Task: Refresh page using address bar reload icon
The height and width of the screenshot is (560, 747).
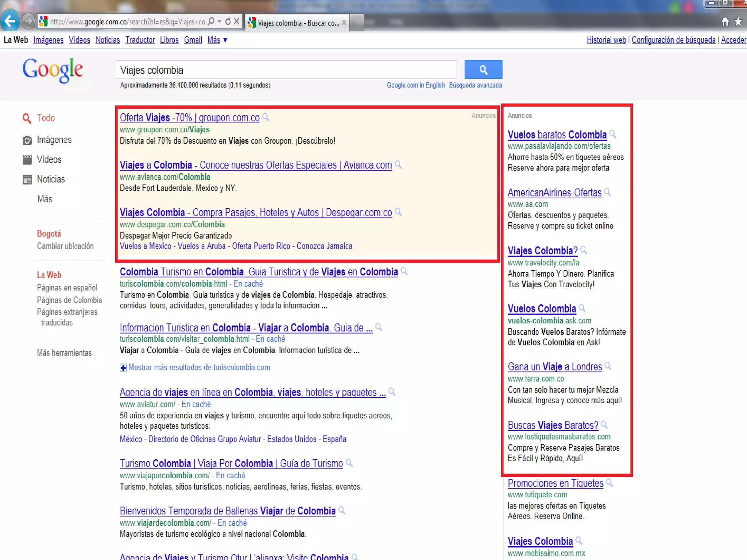Action: click(228, 22)
